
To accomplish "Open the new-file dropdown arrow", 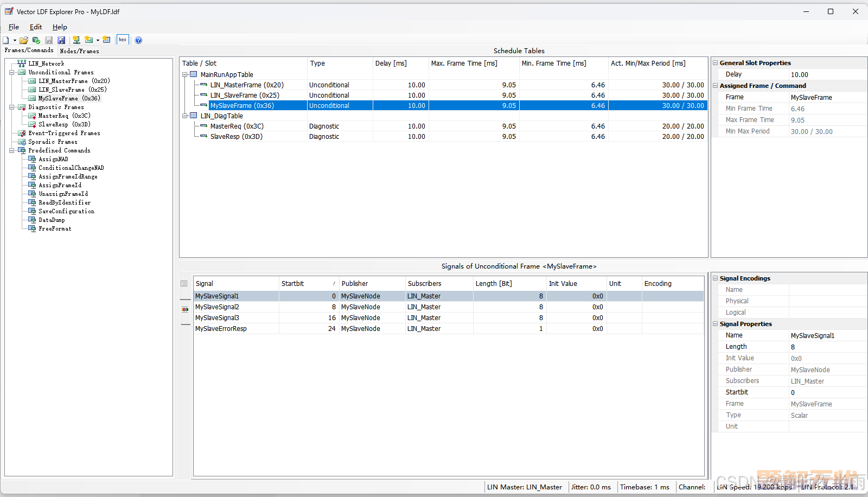I will [x=15, y=40].
